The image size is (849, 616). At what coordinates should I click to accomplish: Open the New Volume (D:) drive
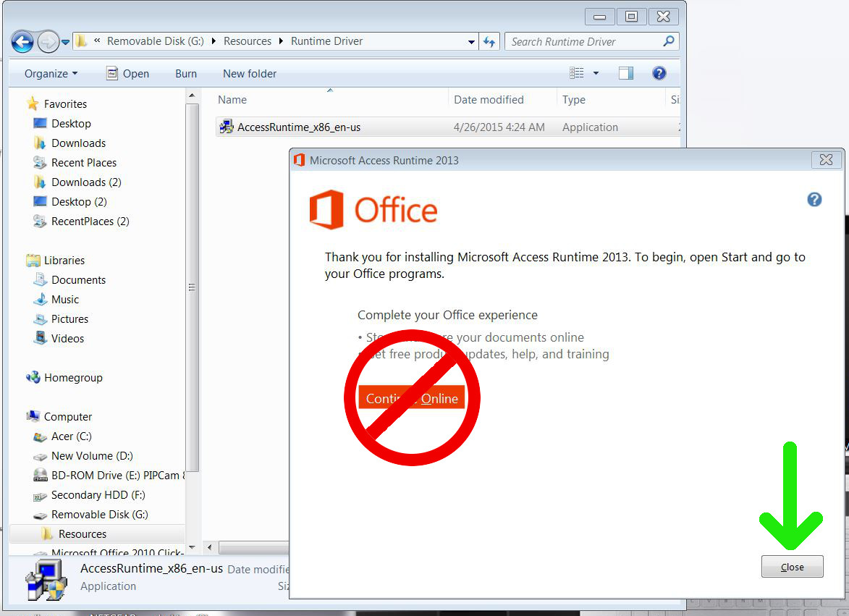pos(92,456)
